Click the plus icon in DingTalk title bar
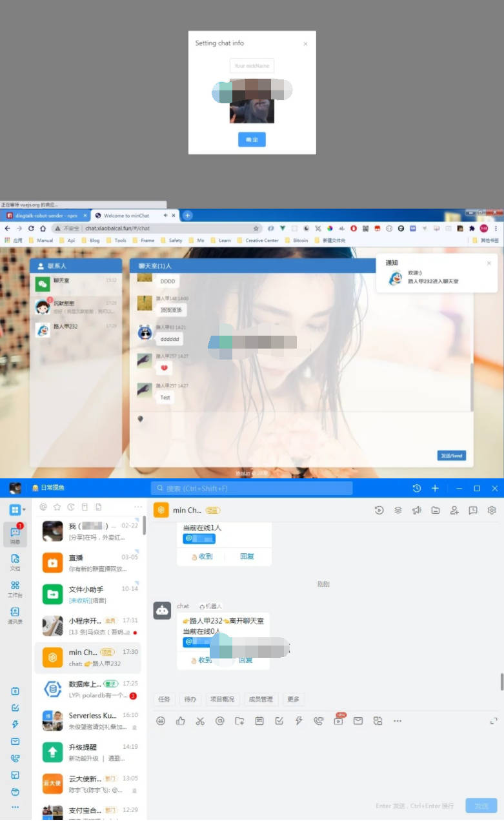This screenshot has height=825, width=504. click(436, 488)
